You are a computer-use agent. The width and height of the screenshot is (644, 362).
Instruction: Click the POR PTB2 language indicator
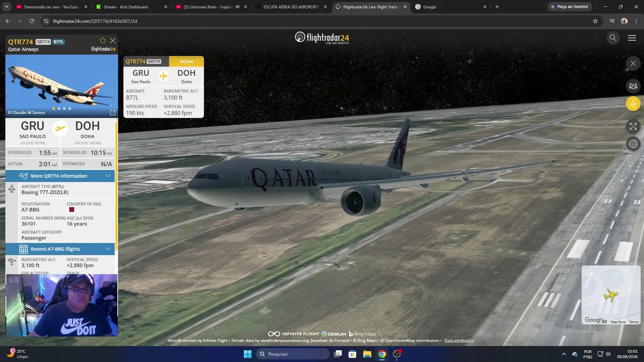(588, 354)
